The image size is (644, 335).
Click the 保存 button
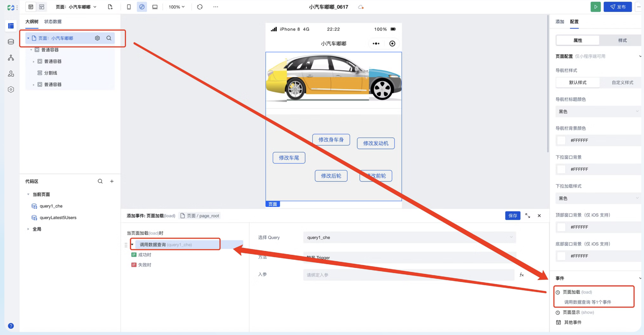pos(512,215)
